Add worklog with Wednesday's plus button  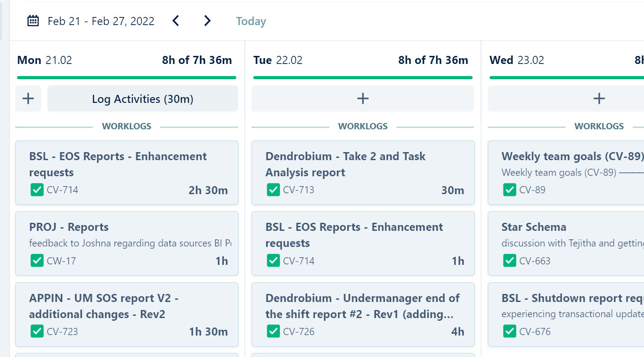click(599, 98)
